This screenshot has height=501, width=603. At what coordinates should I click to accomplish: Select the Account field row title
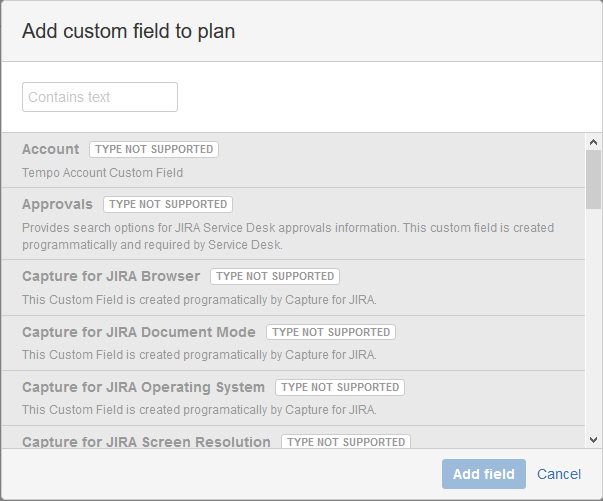[50, 149]
